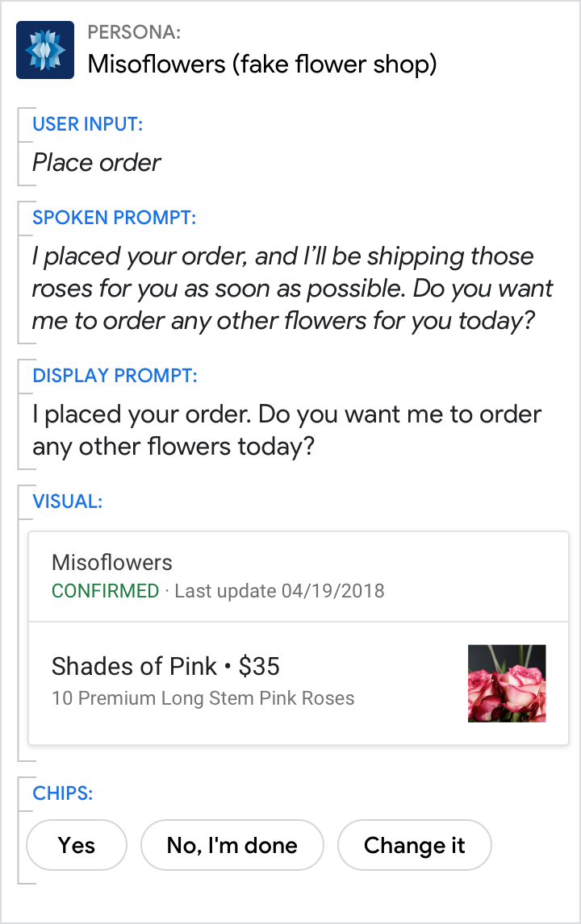Click the "Shades of Pink" item title
This screenshot has height=924, width=581.
134,666
